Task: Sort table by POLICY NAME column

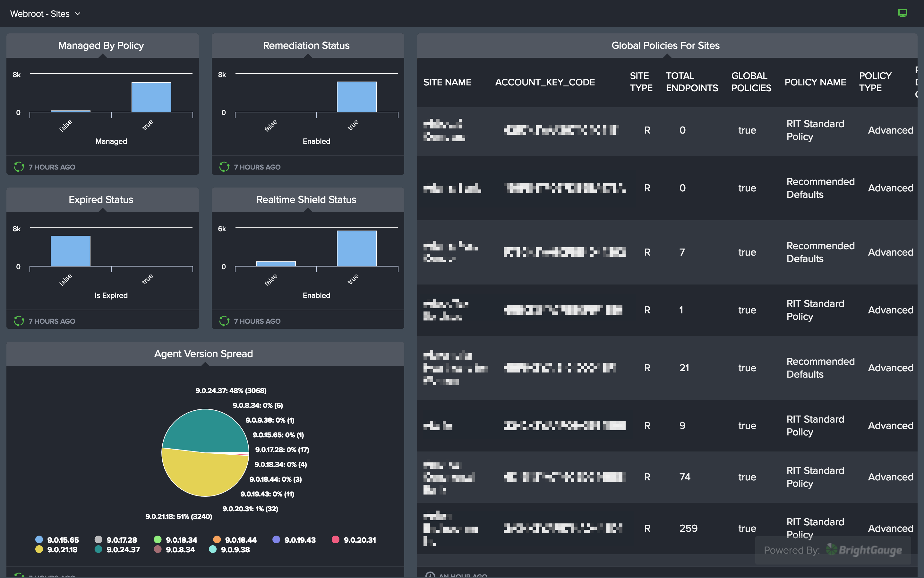Action: coord(815,82)
